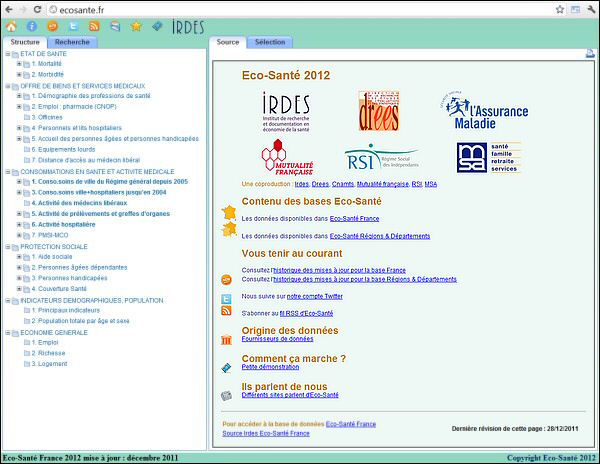Screen dimensions: 600x464
Task: Switch to the Recherche tab
Action: click(72, 42)
